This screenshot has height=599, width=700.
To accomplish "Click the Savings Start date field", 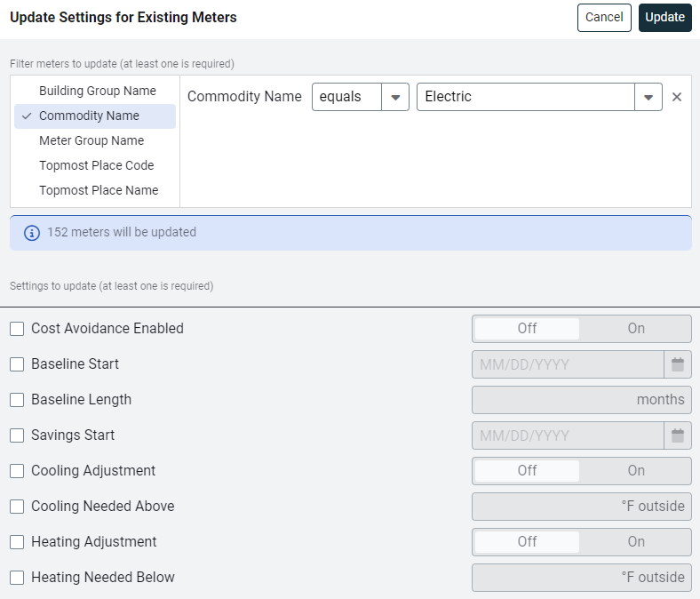I will tap(568, 435).
